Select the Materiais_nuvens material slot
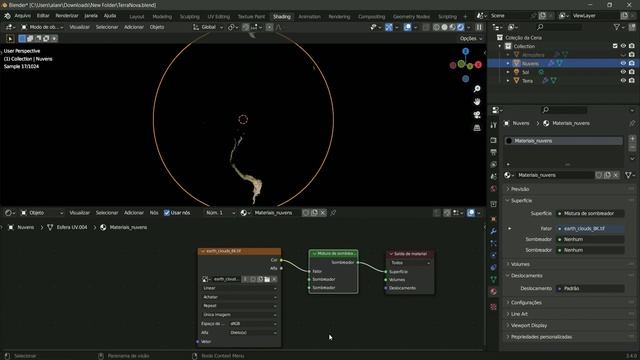Viewport: 640px width, 360px height. [x=563, y=141]
